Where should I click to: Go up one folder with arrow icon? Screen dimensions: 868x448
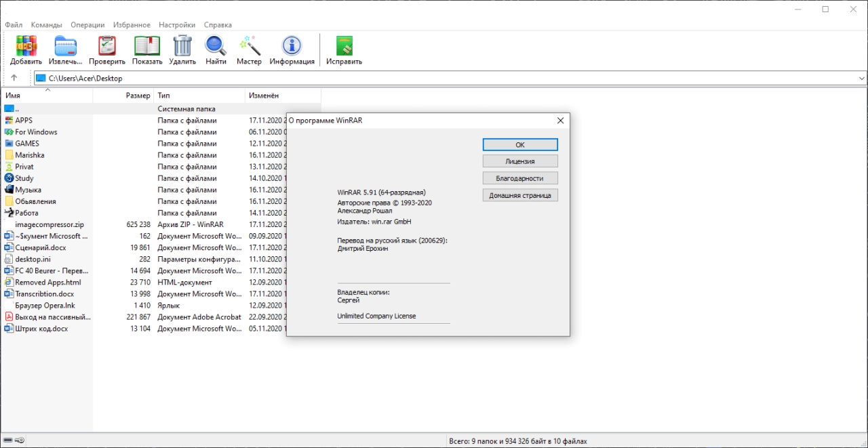tap(14, 78)
